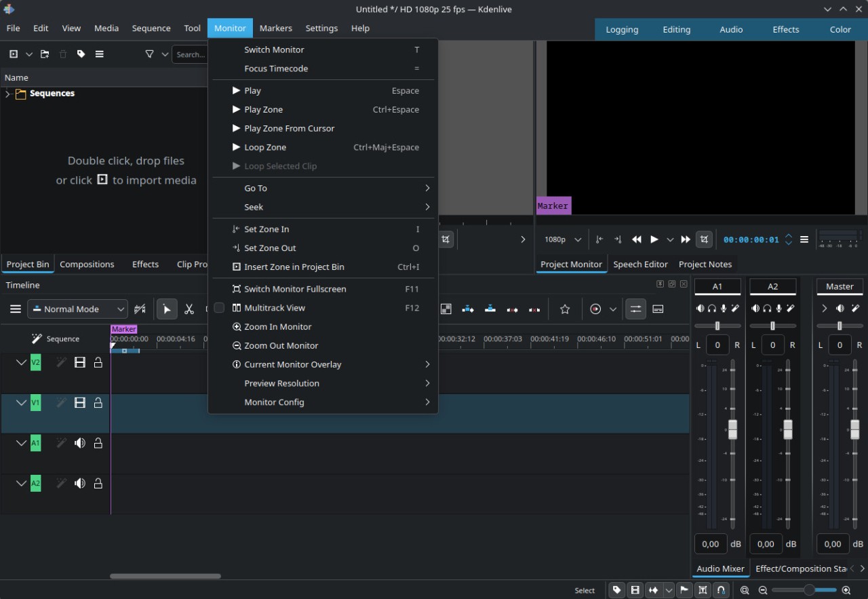Open the Color workspace layout
The image size is (868, 599).
[x=840, y=30]
